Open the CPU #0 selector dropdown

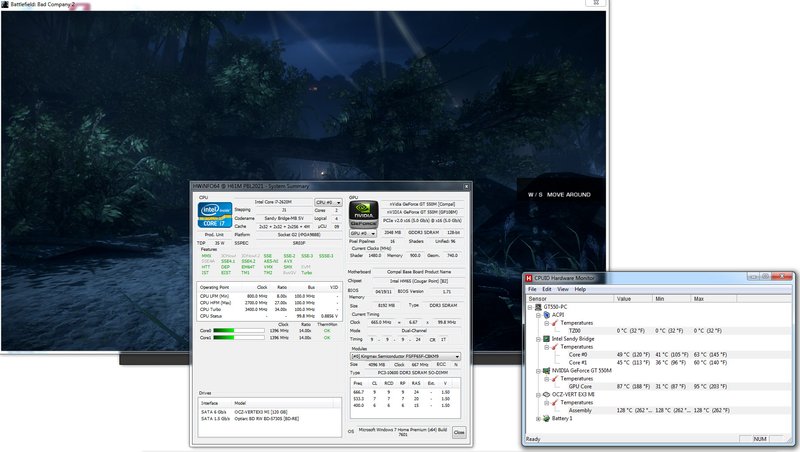pyautogui.click(x=328, y=203)
